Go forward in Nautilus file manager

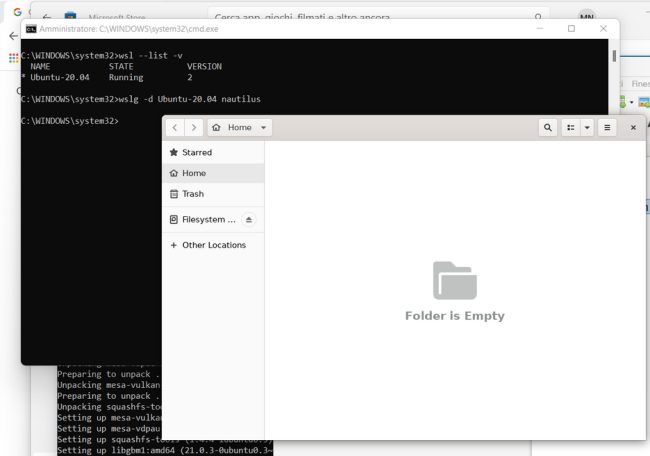pyautogui.click(x=194, y=128)
